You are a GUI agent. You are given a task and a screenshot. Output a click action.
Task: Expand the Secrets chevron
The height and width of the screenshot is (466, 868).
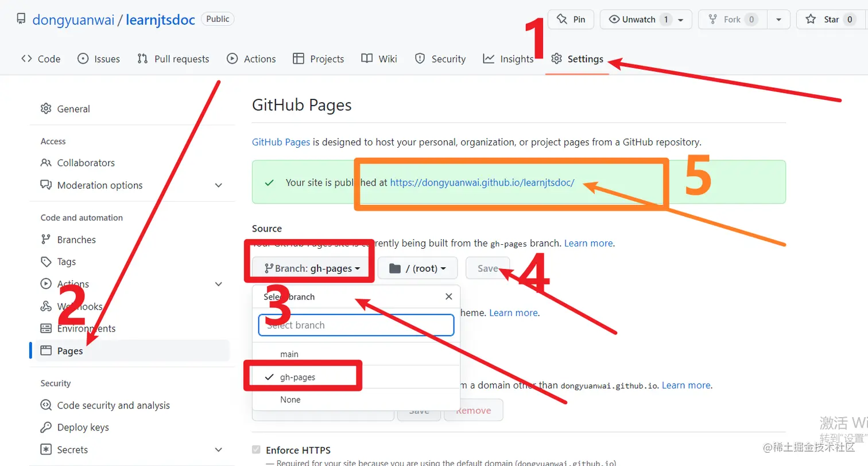(x=218, y=449)
